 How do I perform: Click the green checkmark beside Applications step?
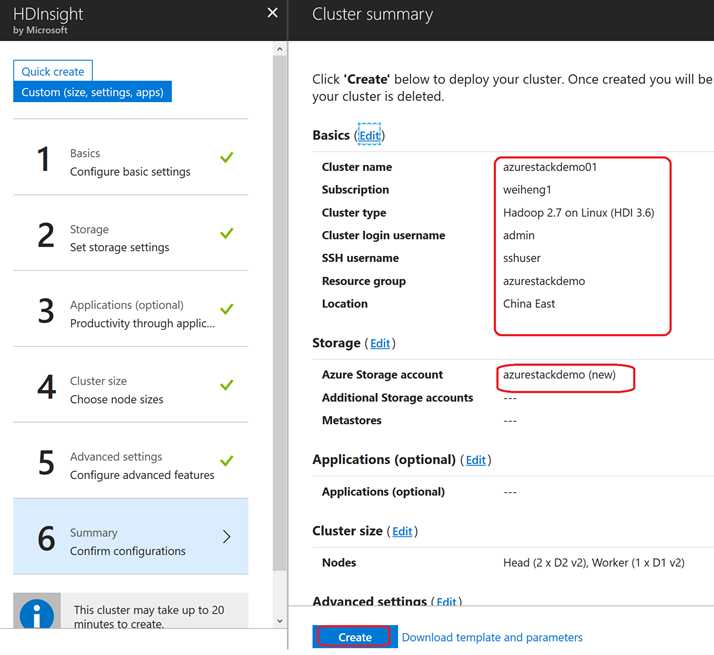click(226, 309)
